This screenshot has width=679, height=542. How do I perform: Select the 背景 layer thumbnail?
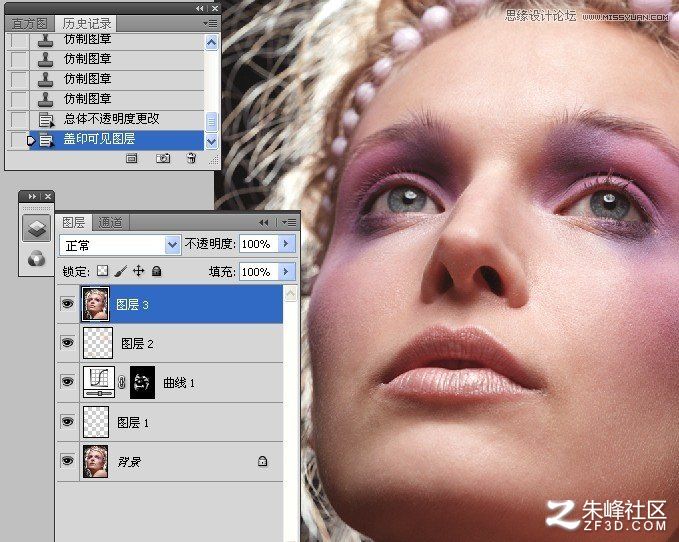coord(95,461)
